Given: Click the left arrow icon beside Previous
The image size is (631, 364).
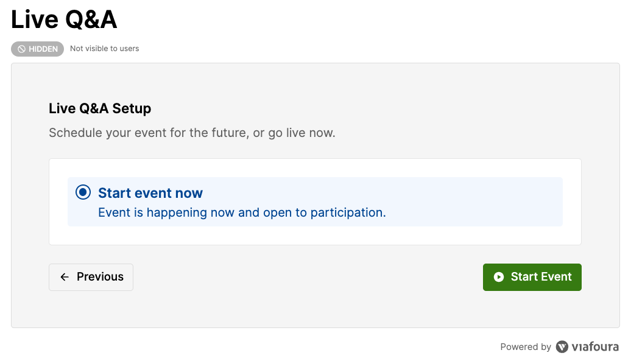Looking at the screenshot, I should tap(65, 277).
